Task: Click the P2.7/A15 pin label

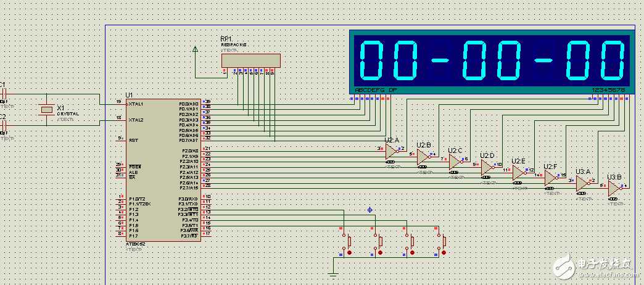Action: coord(189,188)
